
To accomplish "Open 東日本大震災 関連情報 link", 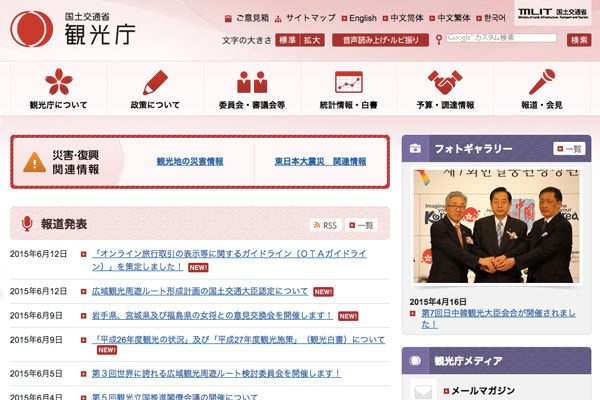I will [320, 162].
